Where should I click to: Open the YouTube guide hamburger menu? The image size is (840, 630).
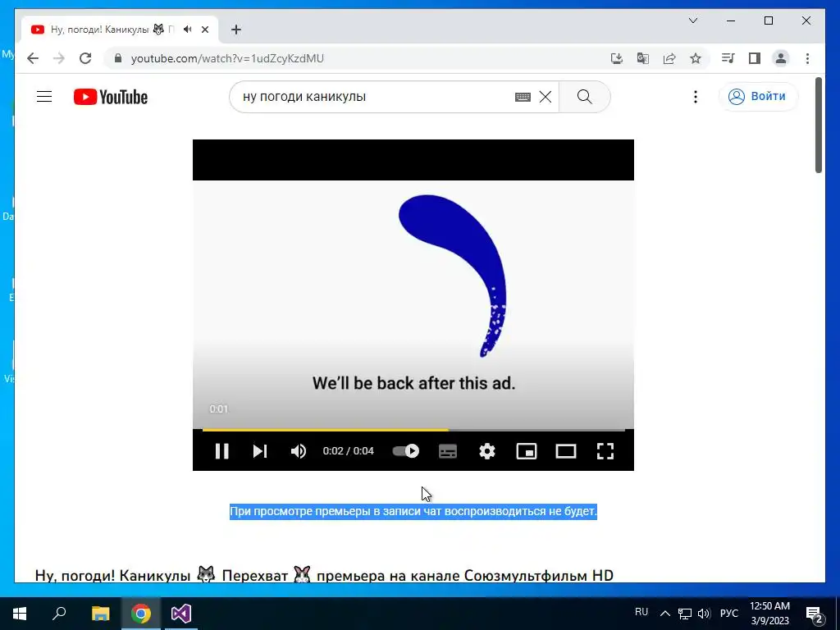click(x=44, y=97)
